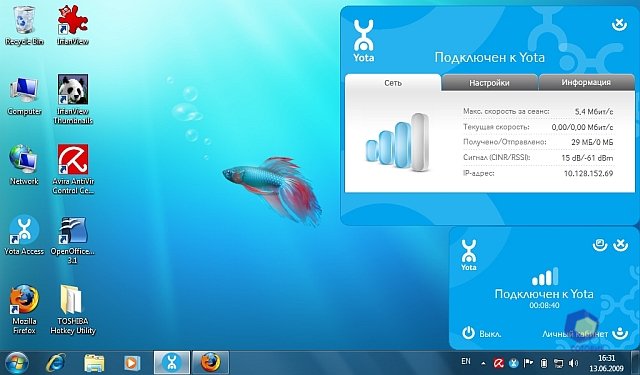The image size is (640, 375).
Task: Close the large Yota status window
Action: click(x=619, y=24)
